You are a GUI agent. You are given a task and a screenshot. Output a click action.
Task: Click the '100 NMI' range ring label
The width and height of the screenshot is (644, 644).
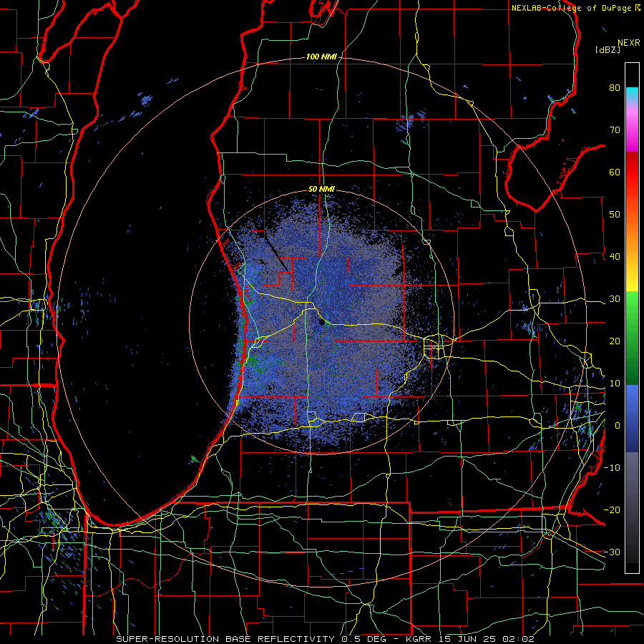coord(321,57)
